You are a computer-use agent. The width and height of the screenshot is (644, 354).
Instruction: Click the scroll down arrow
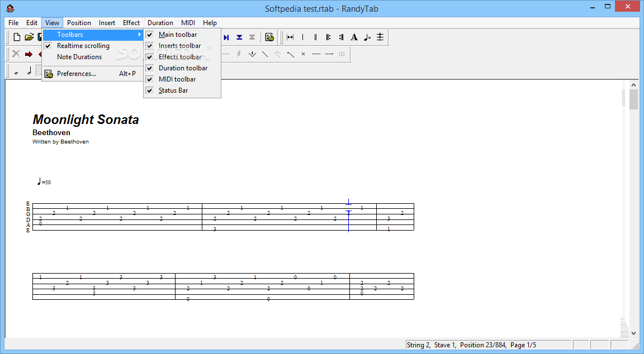(x=634, y=333)
